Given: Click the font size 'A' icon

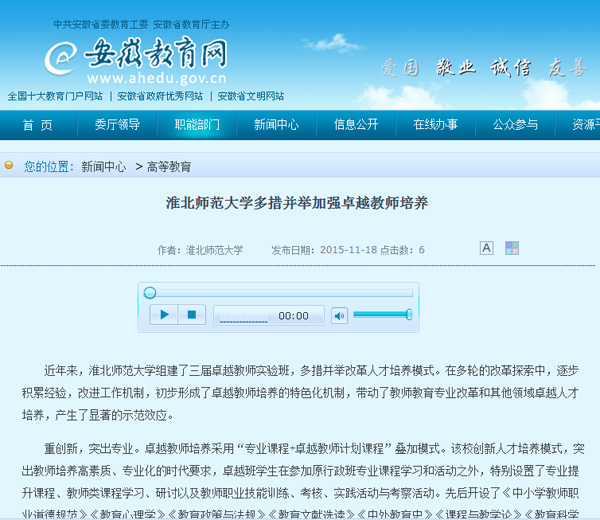Looking at the screenshot, I should pos(486,248).
